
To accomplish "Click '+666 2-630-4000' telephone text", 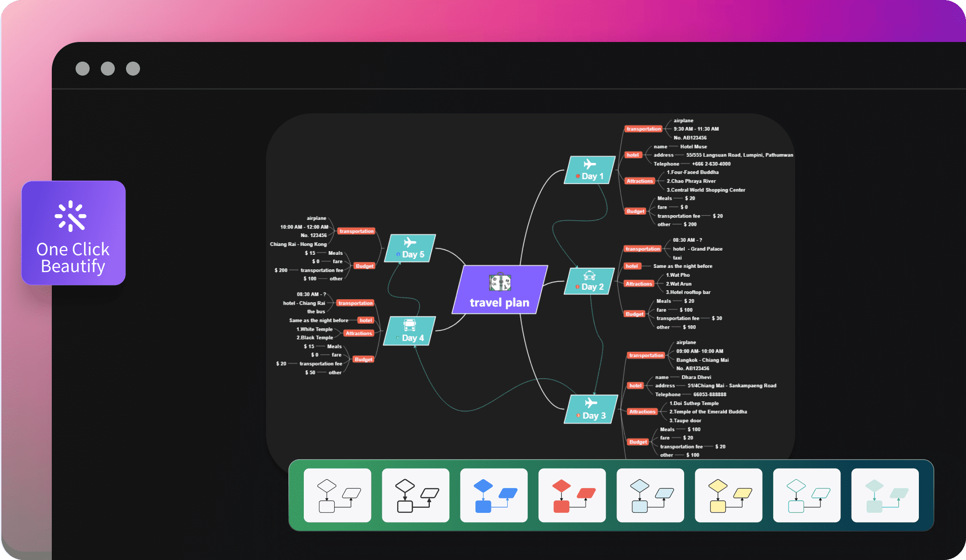I will [711, 164].
